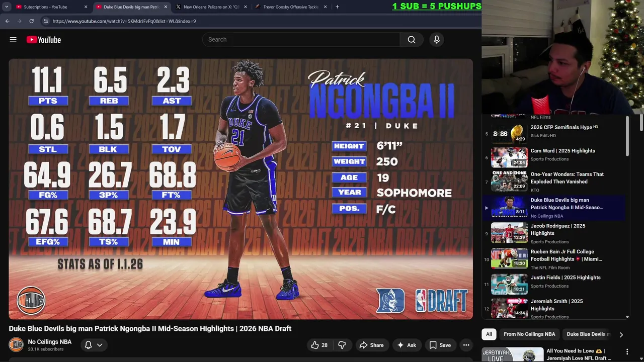
Task: Expand notification options chevron beside bell
Action: click(100, 345)
